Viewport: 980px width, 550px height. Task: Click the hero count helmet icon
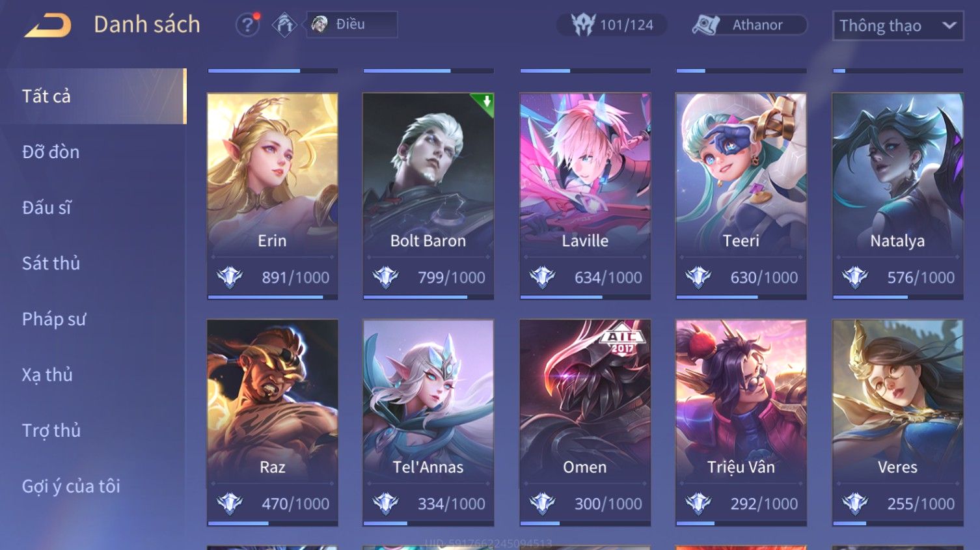point(583,25)
